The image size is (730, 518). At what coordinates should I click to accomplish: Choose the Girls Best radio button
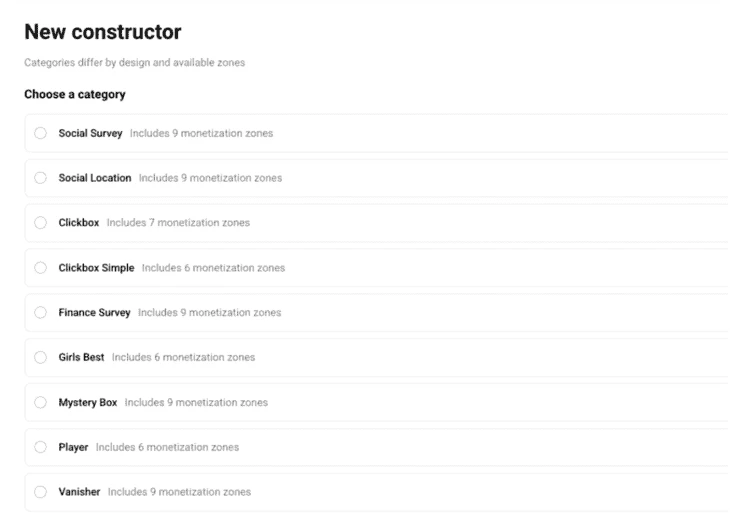40,357
